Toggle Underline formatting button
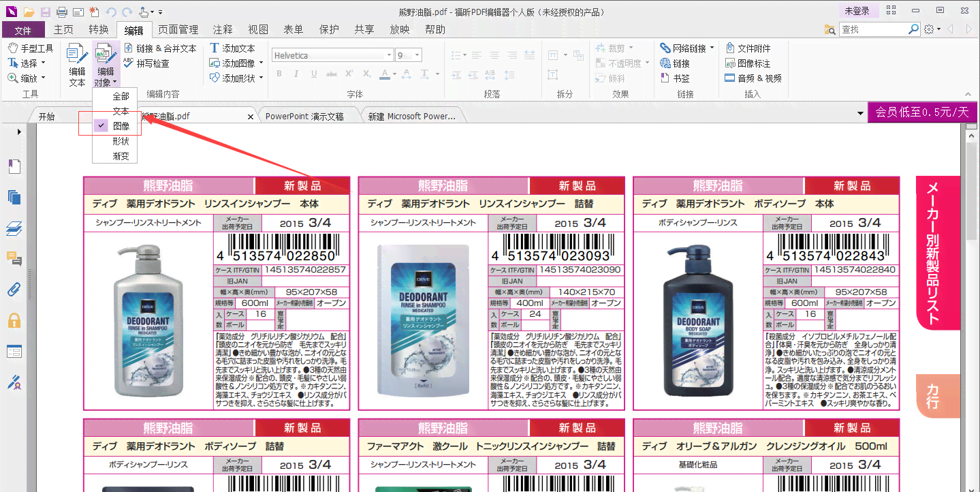This screenshot has height=492, width=980. [x=314, y=74]
